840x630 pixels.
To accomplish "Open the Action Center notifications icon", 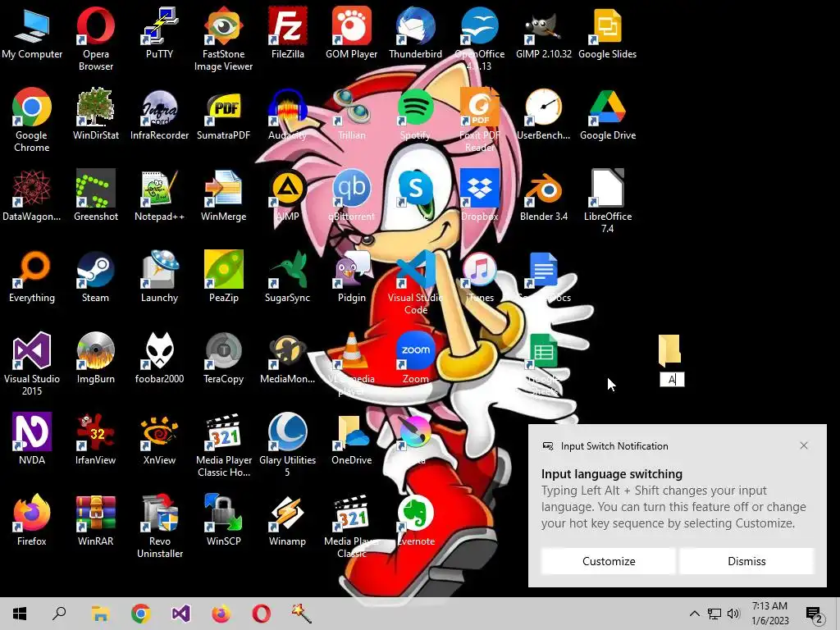I will pos(815,614).
